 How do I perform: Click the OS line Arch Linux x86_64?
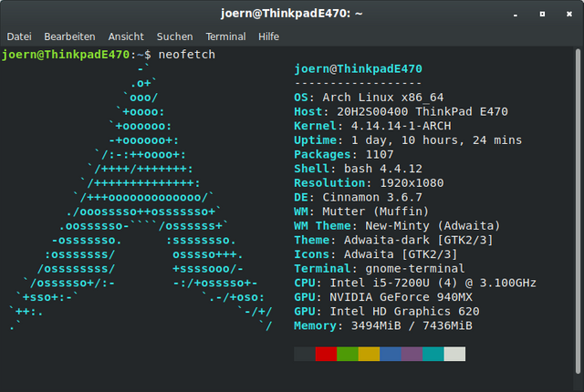coord(369,98)
